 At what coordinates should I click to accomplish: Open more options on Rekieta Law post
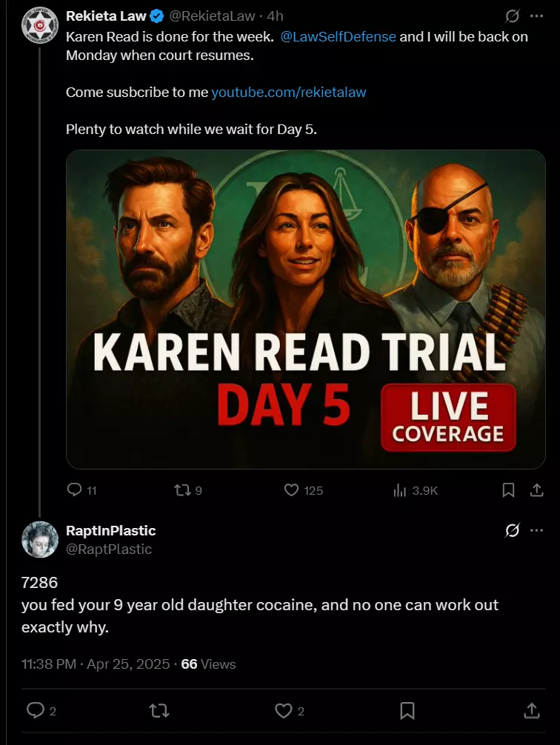point(537,16)
